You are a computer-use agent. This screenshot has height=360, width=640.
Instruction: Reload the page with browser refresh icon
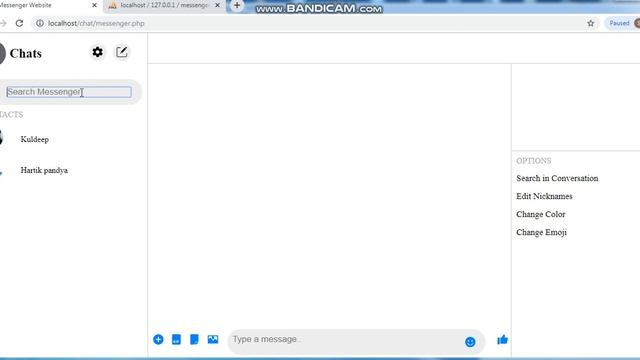pyautogui.click(x=19, y=23)
